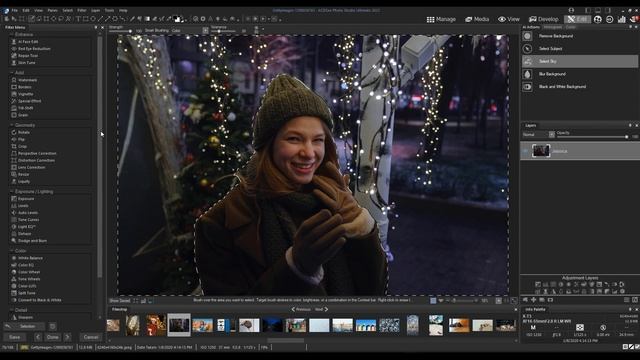This screenshot has width=640, height=360.
Task: Go to Next image in filmstrip
Action: (x=322, y=309)
